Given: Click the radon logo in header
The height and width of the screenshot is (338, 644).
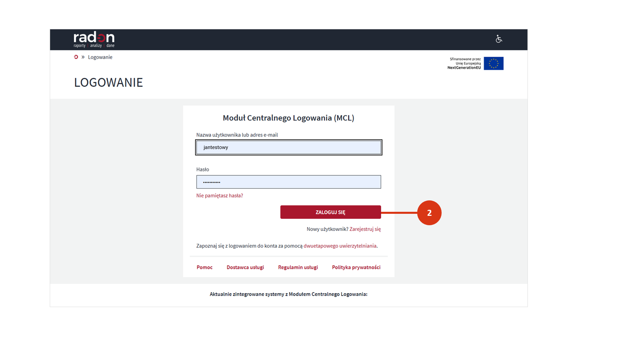Looking at the screenshot, I should (94, 39).
